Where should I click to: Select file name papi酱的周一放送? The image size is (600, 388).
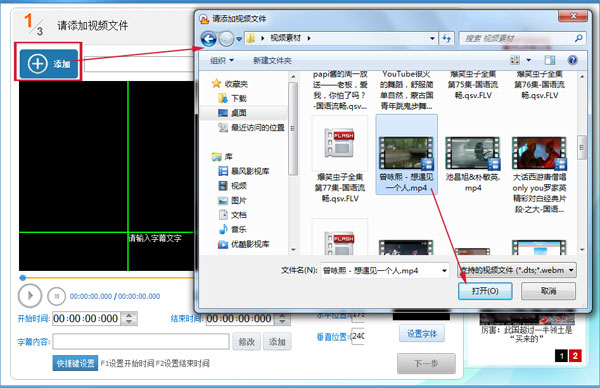click(340, 90)
